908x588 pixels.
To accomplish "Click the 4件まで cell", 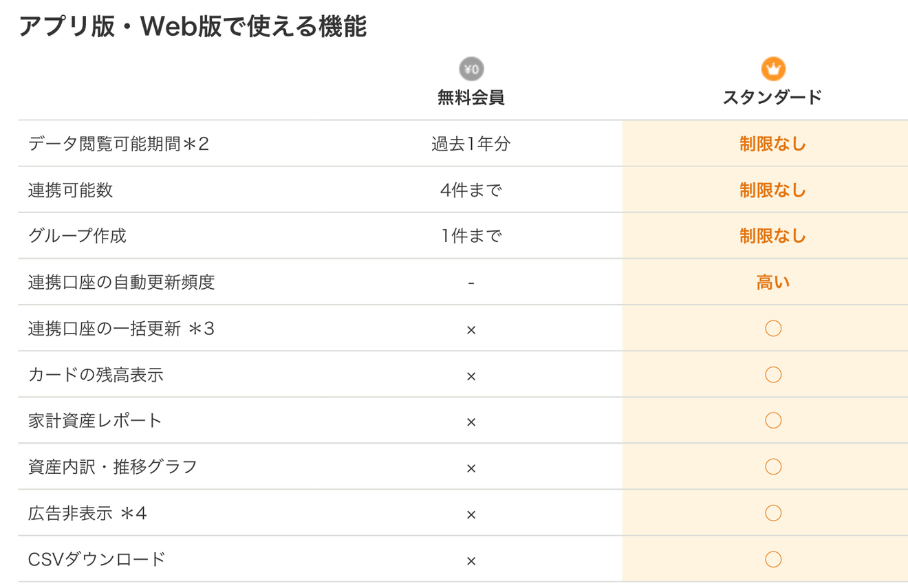I will [x=471, y=190].
